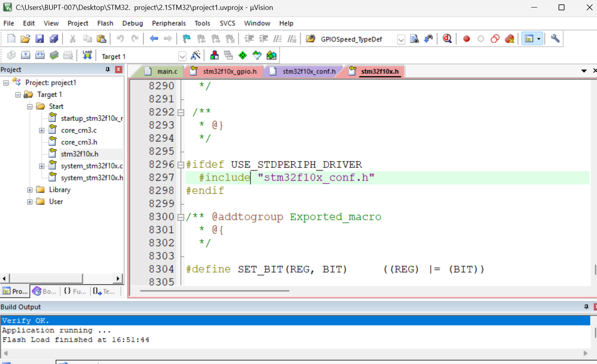Viewport: 597px width, 364px height.
Task: Open Options for Target magic wand icon
Action: [x=196, y=55]
